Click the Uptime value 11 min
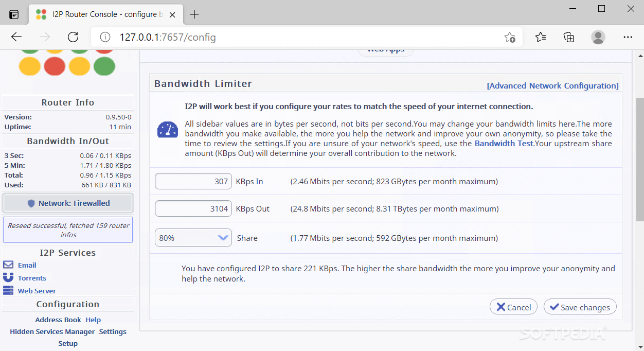644x351 pixels. 120,127
